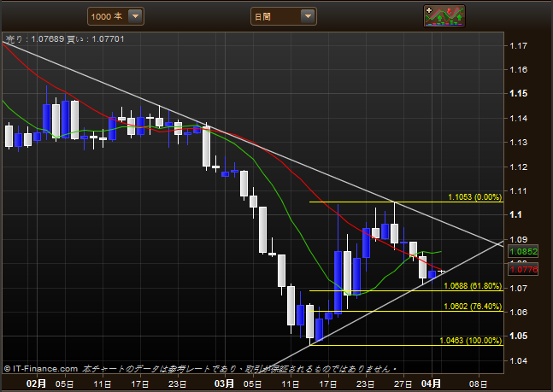
Task: Click the 03月 date axis label
Action: (x=224, y=383)
